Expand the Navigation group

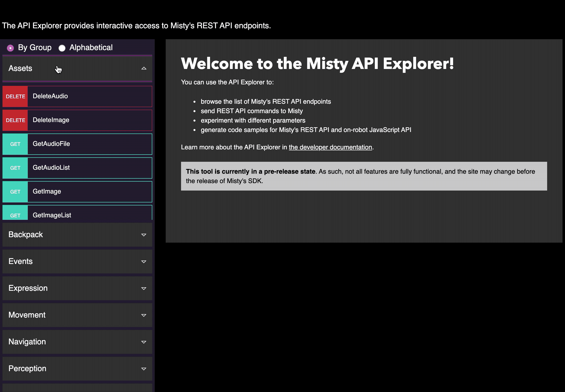point(77,342)
